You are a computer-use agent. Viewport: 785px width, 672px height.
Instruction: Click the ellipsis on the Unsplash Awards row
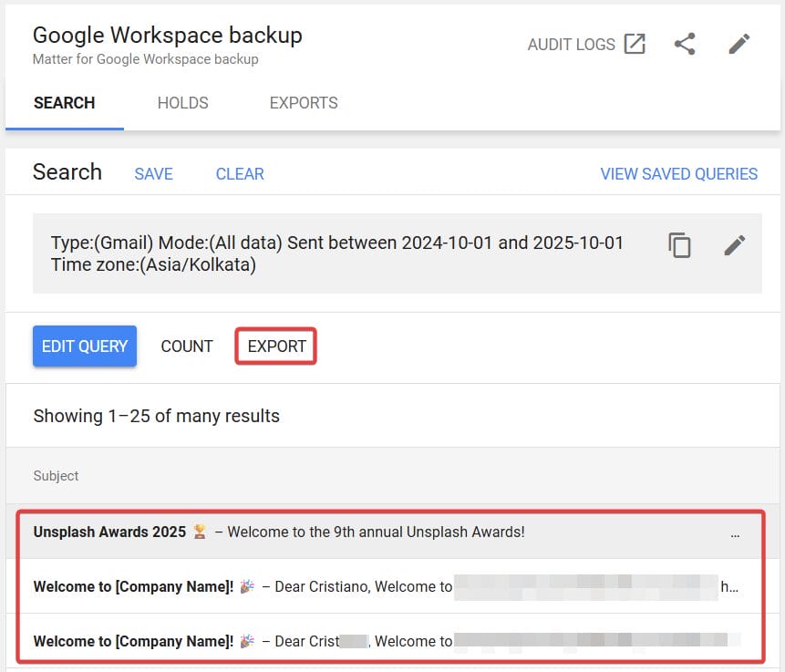(735, 533)
